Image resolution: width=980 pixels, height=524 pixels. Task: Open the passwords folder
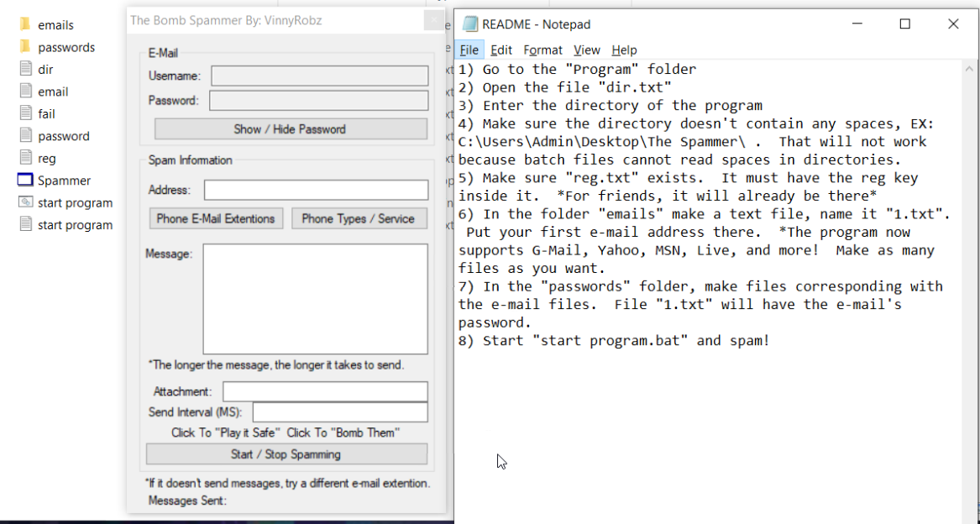[66, 48]
